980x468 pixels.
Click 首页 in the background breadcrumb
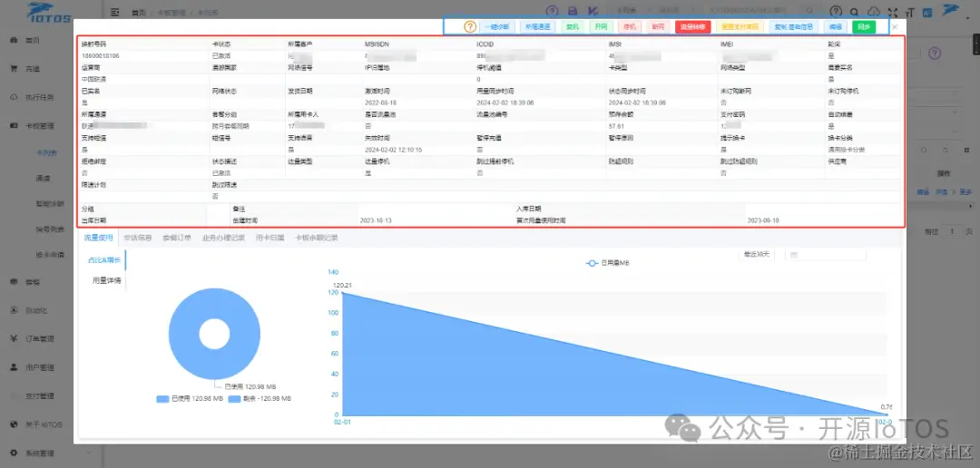tap(138, 13)
